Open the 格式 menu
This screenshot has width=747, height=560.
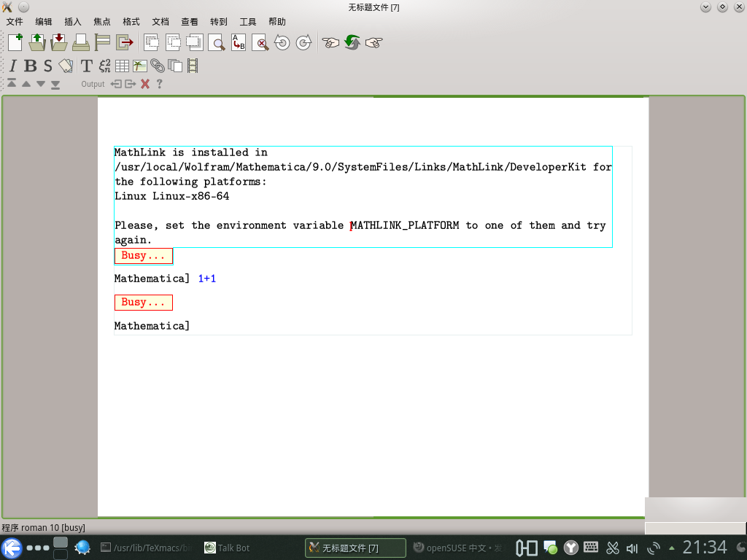pyautogui.click(x=131, y=21)
